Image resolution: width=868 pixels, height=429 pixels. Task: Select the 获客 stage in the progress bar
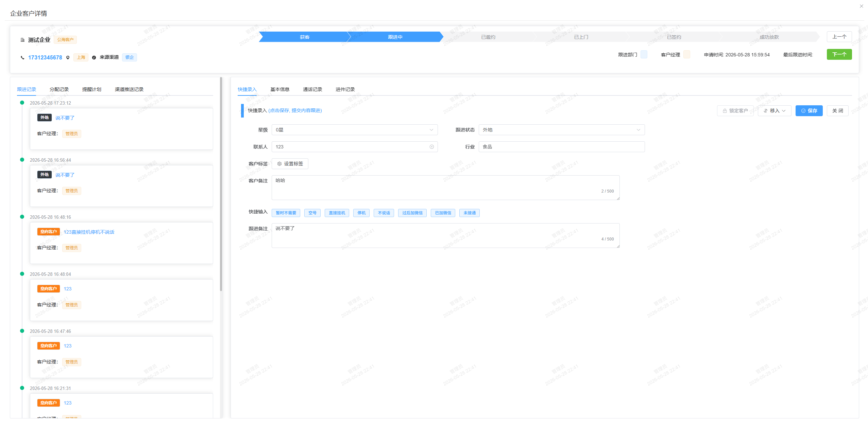tap(305, 37)
